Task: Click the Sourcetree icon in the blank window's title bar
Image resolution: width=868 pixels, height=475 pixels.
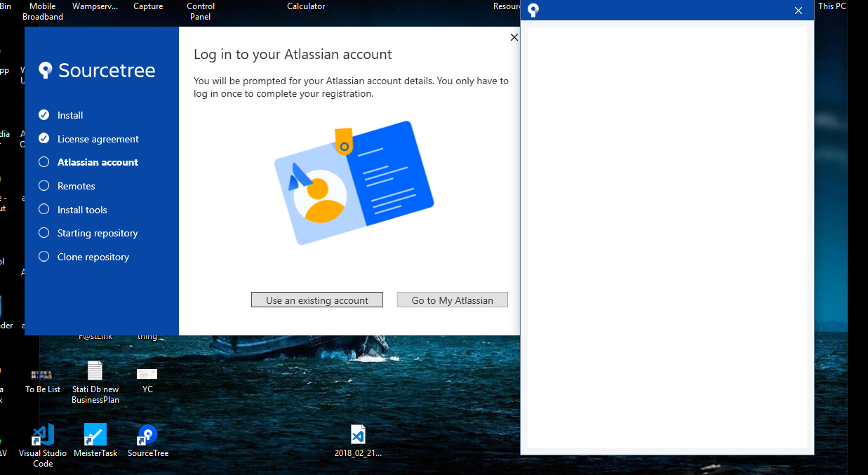Action: pyautogui.click(x=533, y=11)
